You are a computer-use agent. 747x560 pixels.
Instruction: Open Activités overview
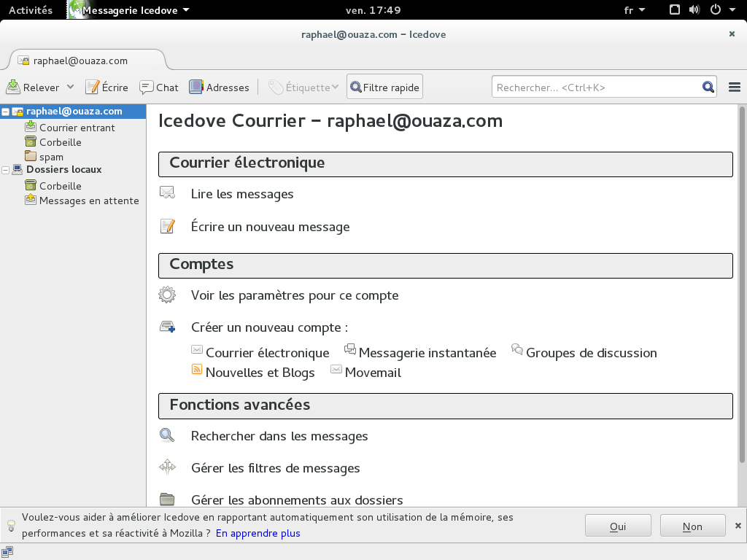tap(31, 10)
